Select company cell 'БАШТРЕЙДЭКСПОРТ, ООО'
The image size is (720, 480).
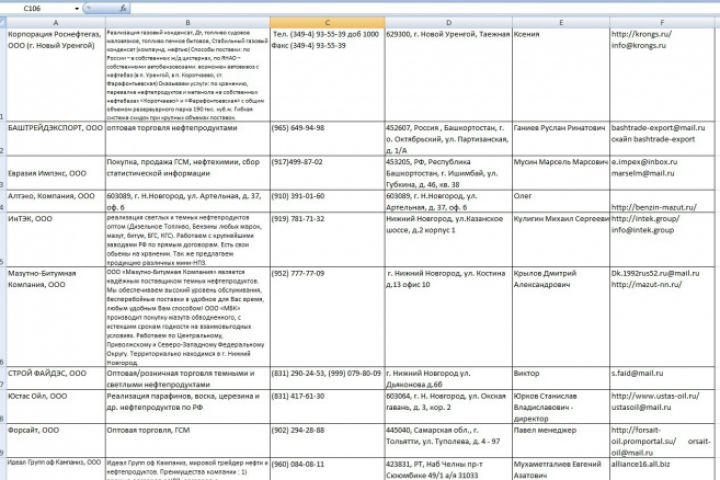[x=56, y=138]
